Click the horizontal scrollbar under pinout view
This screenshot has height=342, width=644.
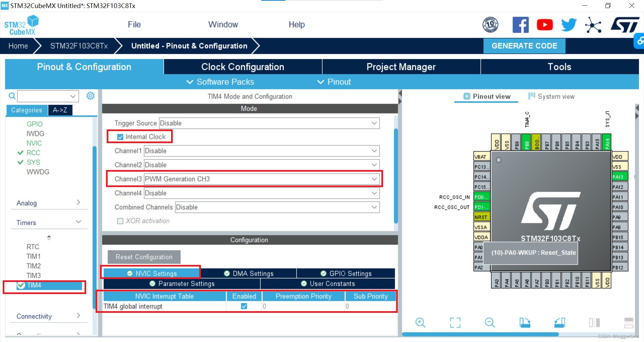(x=480, y=334)
